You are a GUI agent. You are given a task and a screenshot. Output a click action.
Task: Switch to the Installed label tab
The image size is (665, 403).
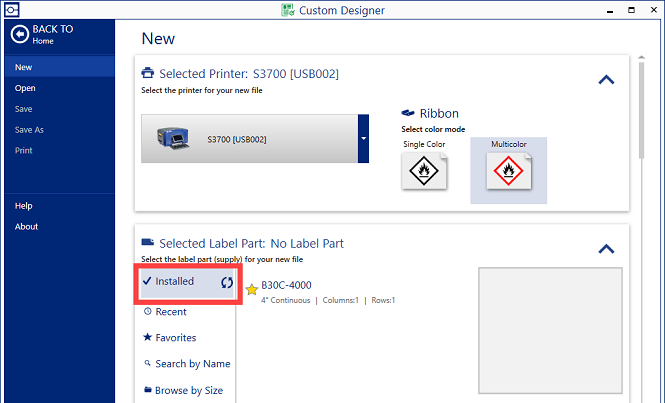coord(174,282)
